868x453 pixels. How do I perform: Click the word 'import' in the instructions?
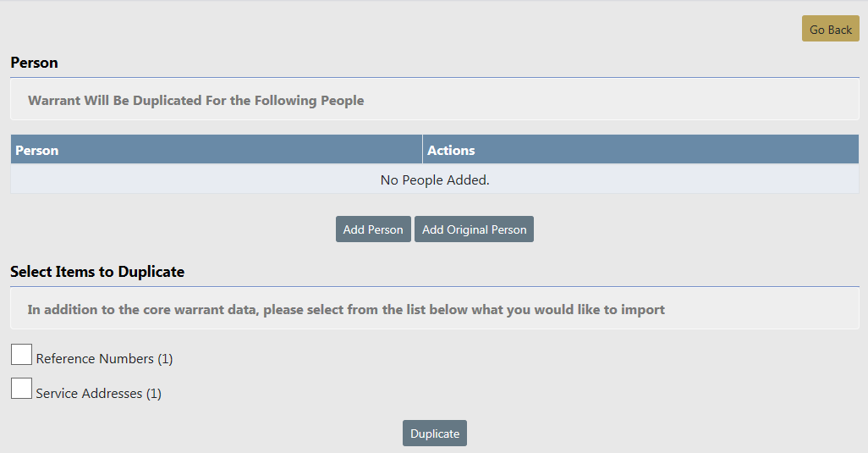644,309
